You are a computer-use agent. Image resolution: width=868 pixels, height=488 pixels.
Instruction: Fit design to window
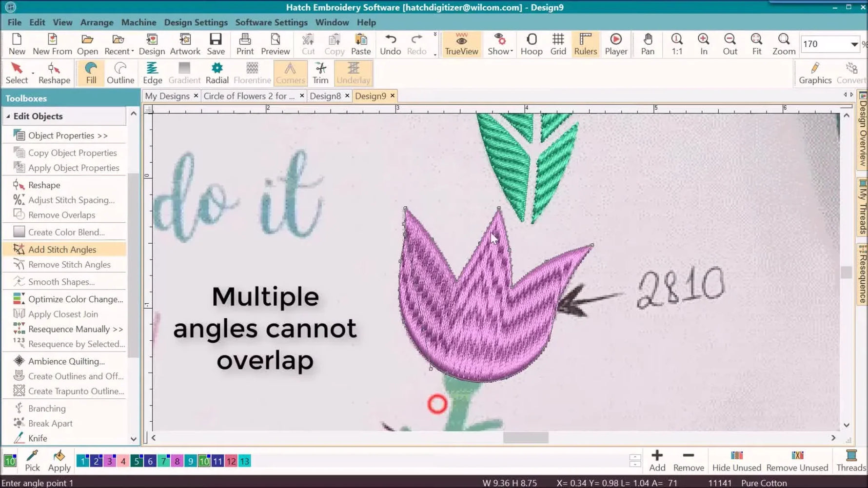click(756, 44)
